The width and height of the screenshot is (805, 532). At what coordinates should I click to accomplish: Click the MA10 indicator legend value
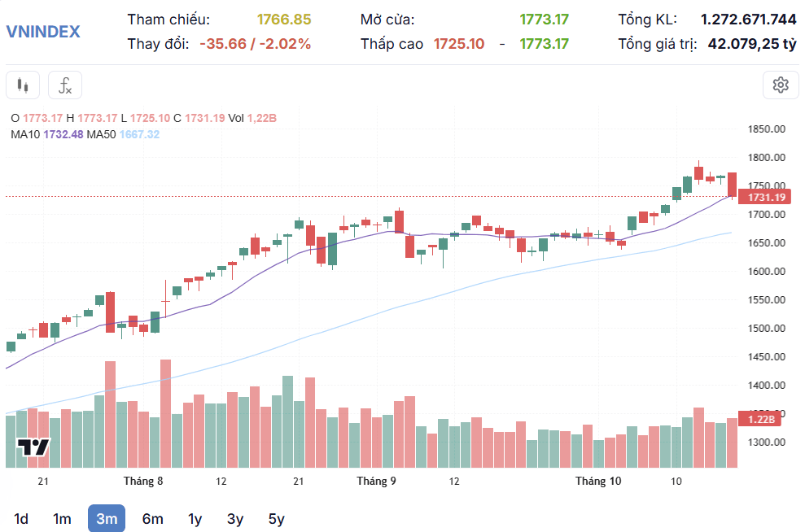[63, 134]
